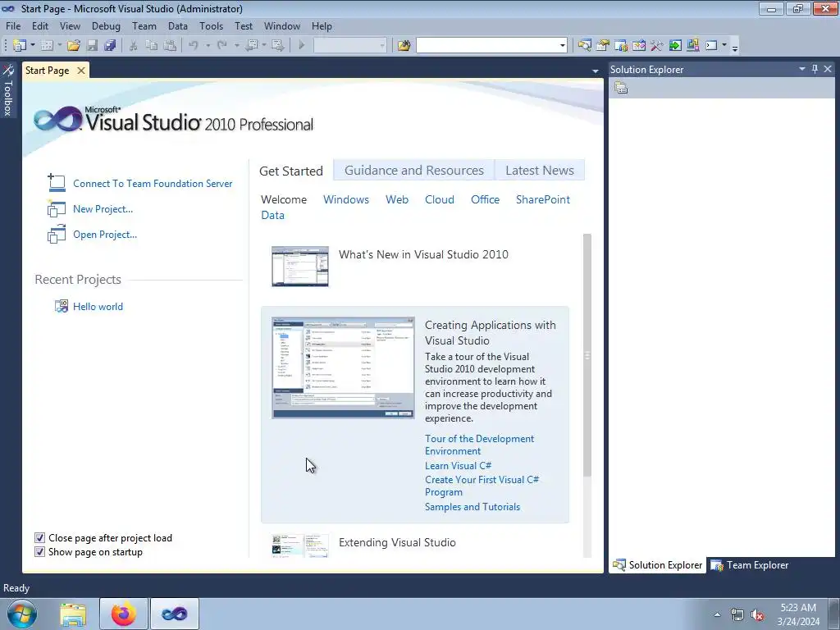Viewport: 840px width, 630px height.
Task: Click the Save All toolbar icon
Action: 111,46
